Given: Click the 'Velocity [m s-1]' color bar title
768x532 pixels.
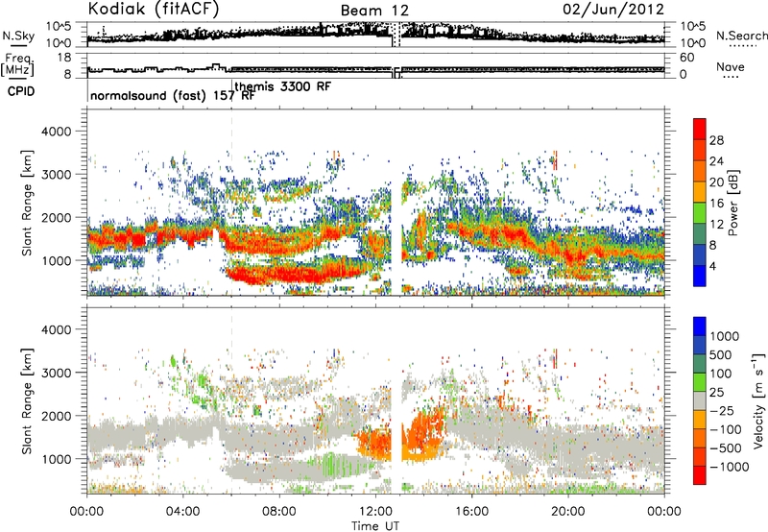Looking at the screenshot, I should [758, 399].
